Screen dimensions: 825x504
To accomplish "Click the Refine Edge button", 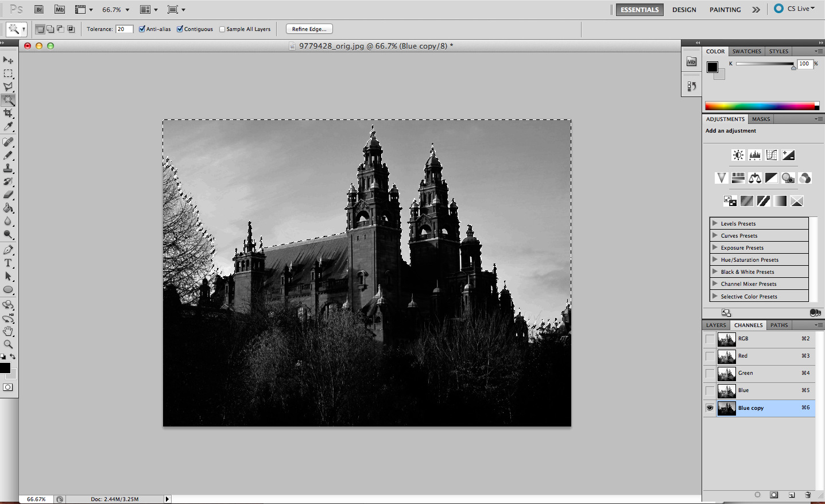I will [309, 29].
